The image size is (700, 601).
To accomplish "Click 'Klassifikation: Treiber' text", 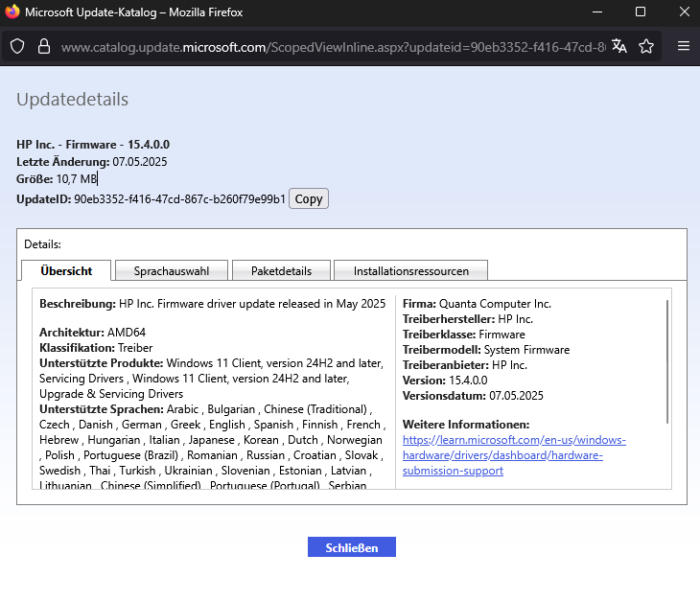I will 96,348.
